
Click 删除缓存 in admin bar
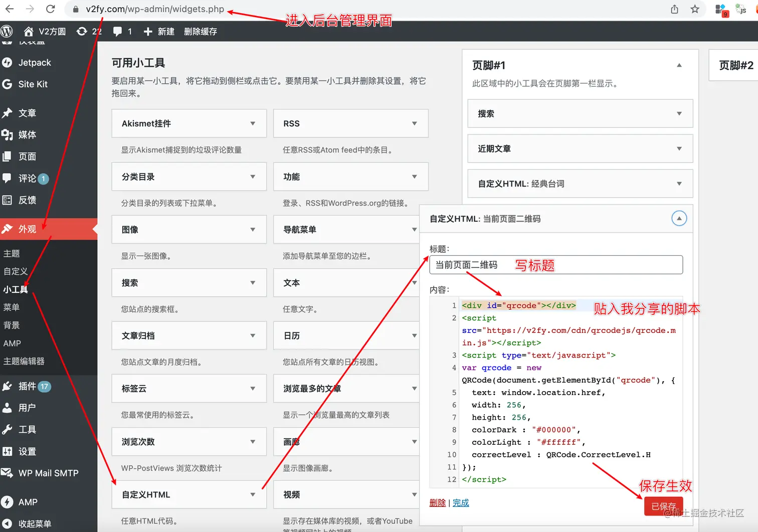coord(201,31)
